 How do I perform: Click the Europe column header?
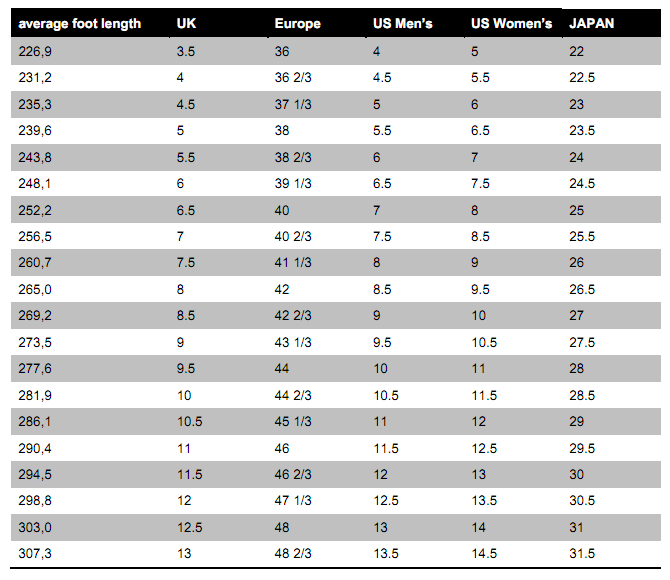coord(297,24)
